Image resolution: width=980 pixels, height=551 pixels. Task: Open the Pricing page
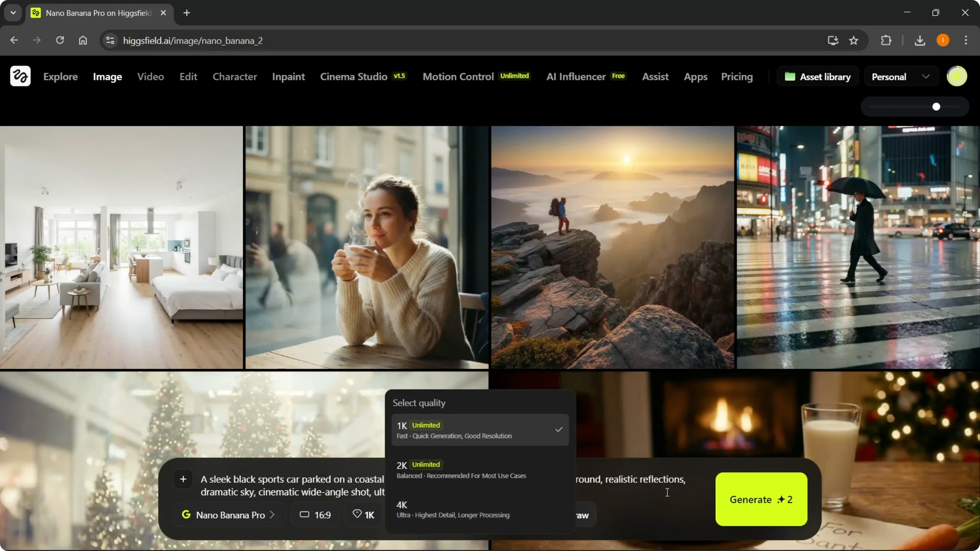(737, 77)
